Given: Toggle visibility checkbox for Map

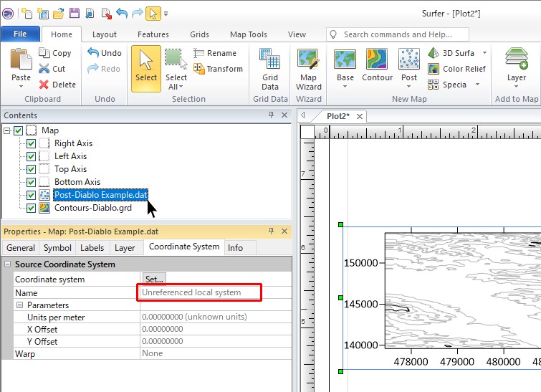Looking at the screenshot, I should click(x=19, y=130).
